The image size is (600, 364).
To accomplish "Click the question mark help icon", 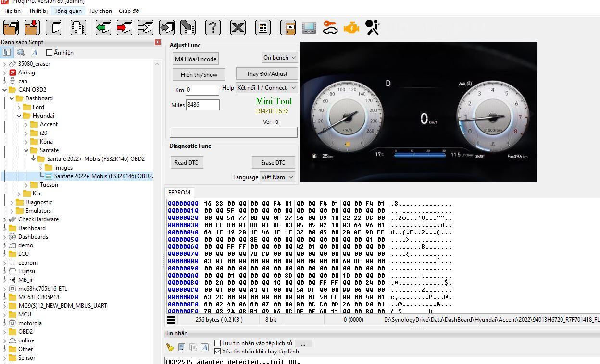I will [x=212, y=27].
